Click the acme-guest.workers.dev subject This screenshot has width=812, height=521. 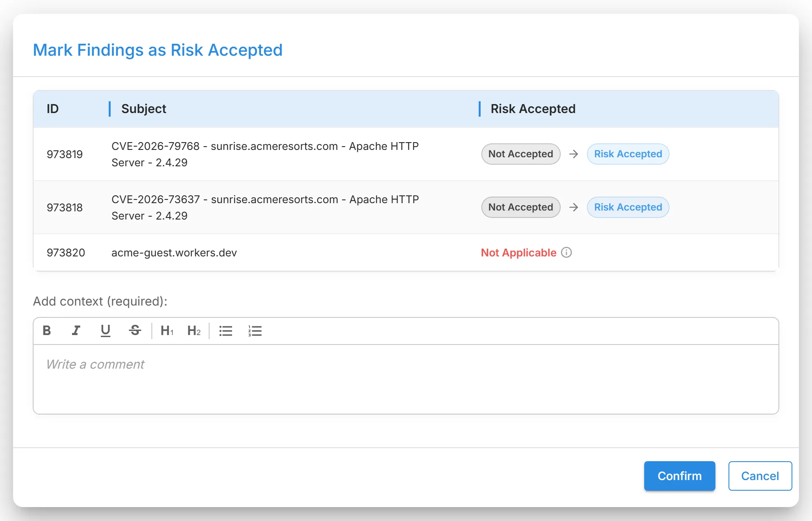tap(174, 253)
